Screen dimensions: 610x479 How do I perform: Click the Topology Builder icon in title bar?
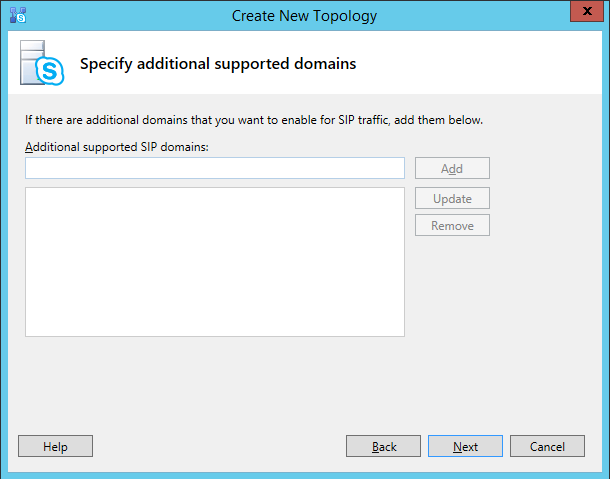[x=17, y=15]
